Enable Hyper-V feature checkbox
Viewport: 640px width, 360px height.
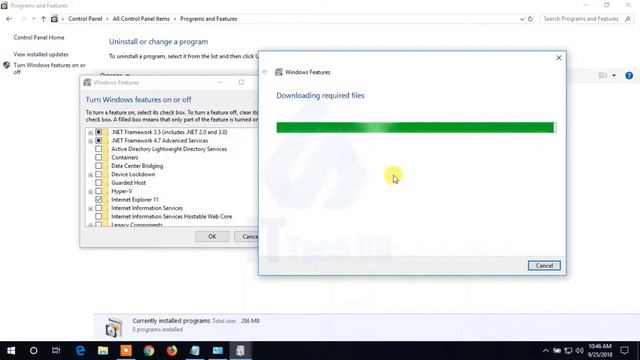[98, 191]
